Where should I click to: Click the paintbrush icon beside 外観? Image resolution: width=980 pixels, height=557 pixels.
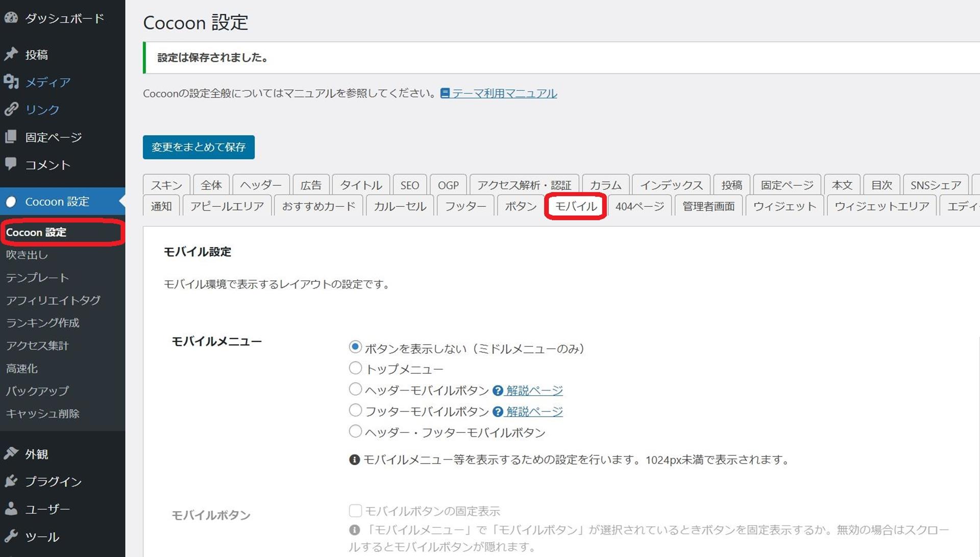(11, 454)
